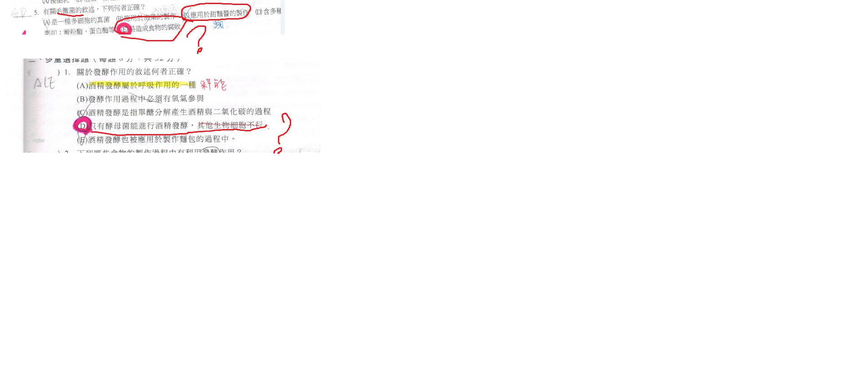Select option (C) 酒精發酵是指單醣分解
This screenshot has height=389, width=868.
174,112
